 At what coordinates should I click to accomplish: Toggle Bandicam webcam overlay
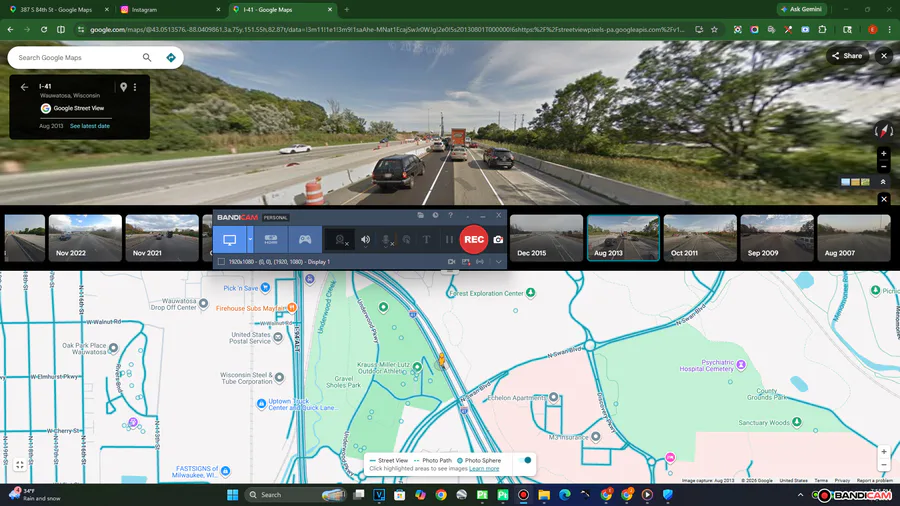coord(340,240)
